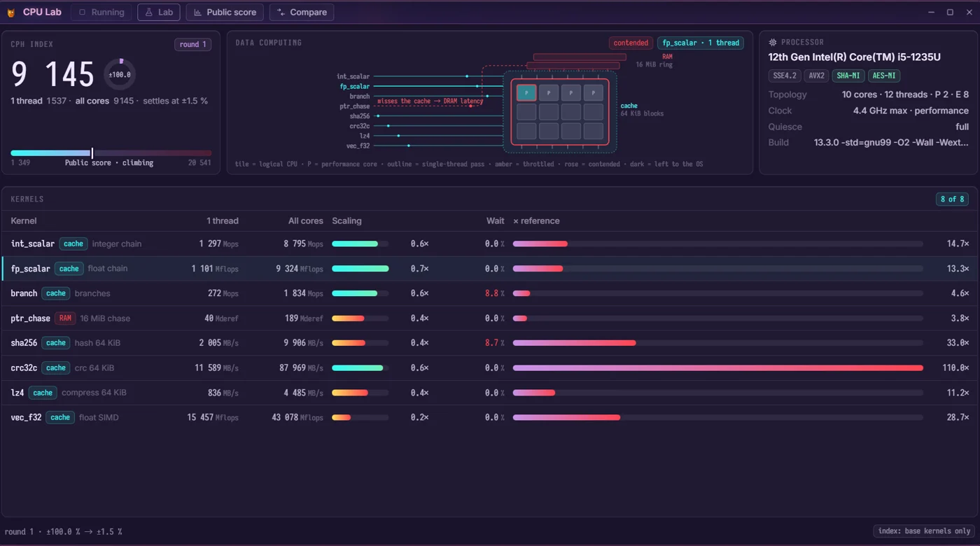Click the AES-NI feature badge
The width and height of the screenshot is (980, 546).
883,76
